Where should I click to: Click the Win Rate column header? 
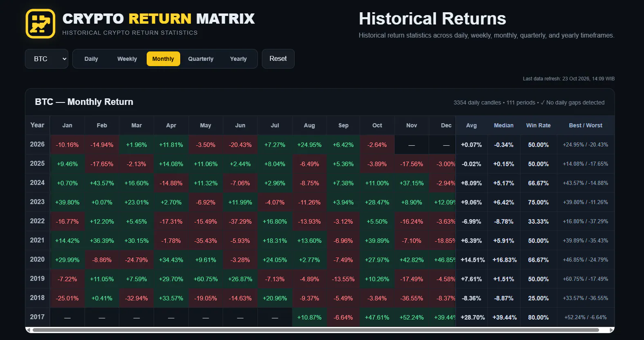click(x=539, y=125)
